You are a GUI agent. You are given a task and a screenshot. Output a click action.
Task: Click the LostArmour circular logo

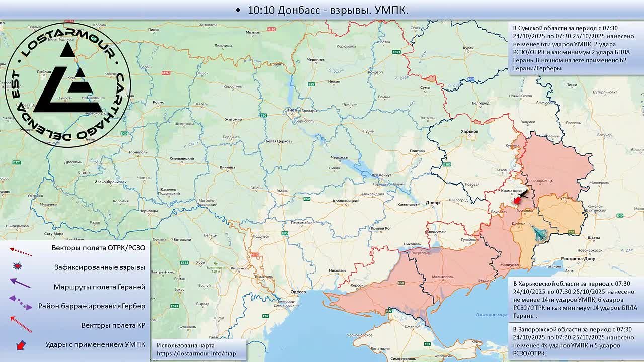[x=67, y=84]
